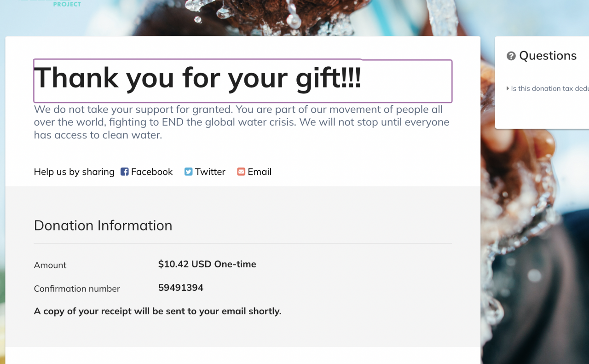Click the Amount field label
The image size is (589, 364).
[50, 265]
